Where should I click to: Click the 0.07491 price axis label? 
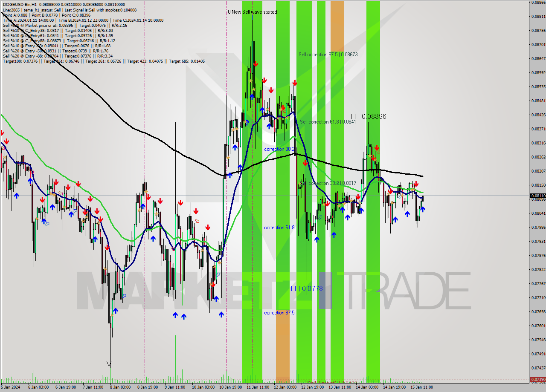tap(539, 354)
